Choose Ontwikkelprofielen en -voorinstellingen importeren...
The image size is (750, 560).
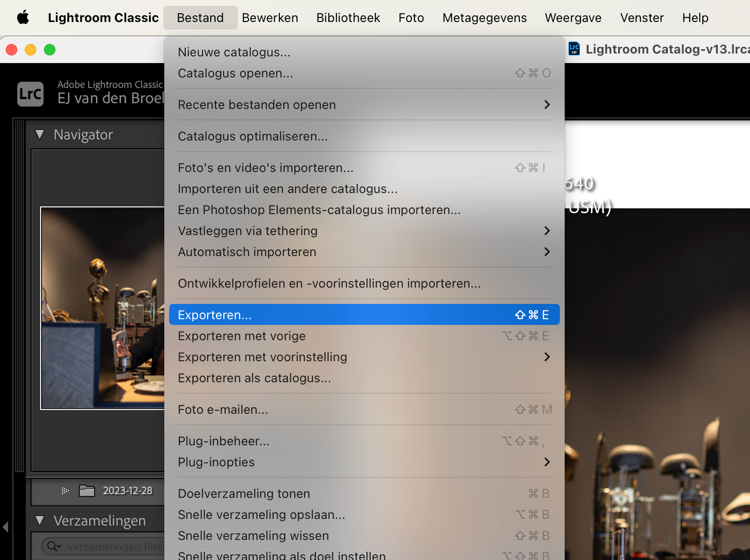coord(364,283)
